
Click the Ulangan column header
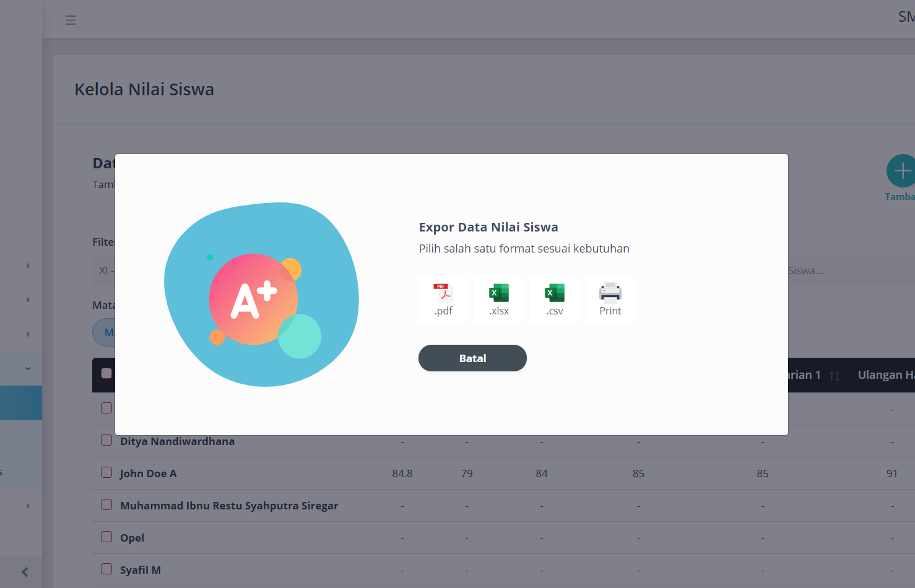pos(885,375)
